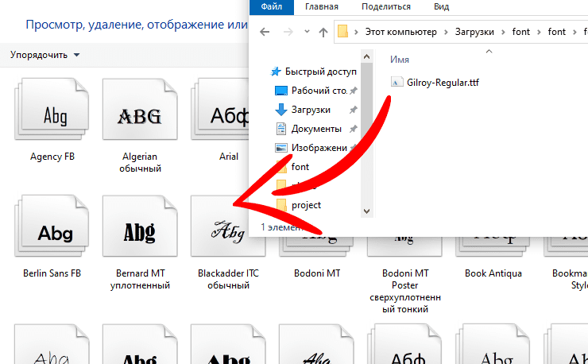Screen dimensions: 588x364
Task: Sort files by the Имя column header
Action: click(400, 59)
